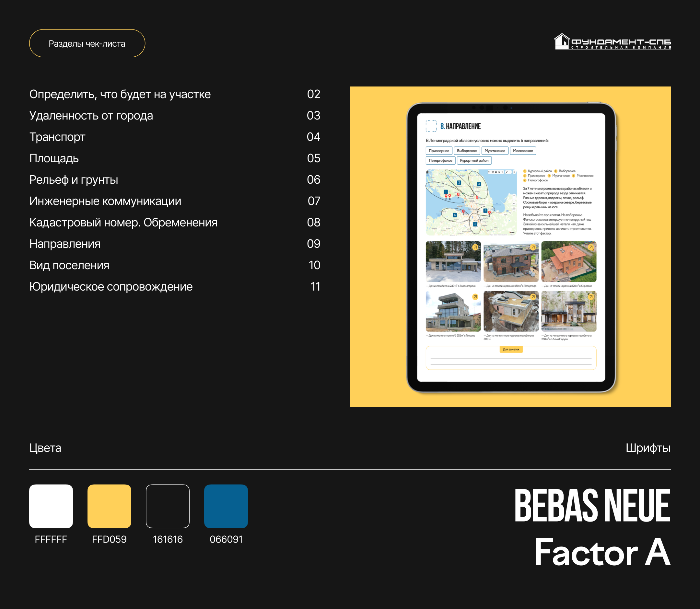
Task: Click arrow icon on the Токсово house photo
Action: coord(475,297)
